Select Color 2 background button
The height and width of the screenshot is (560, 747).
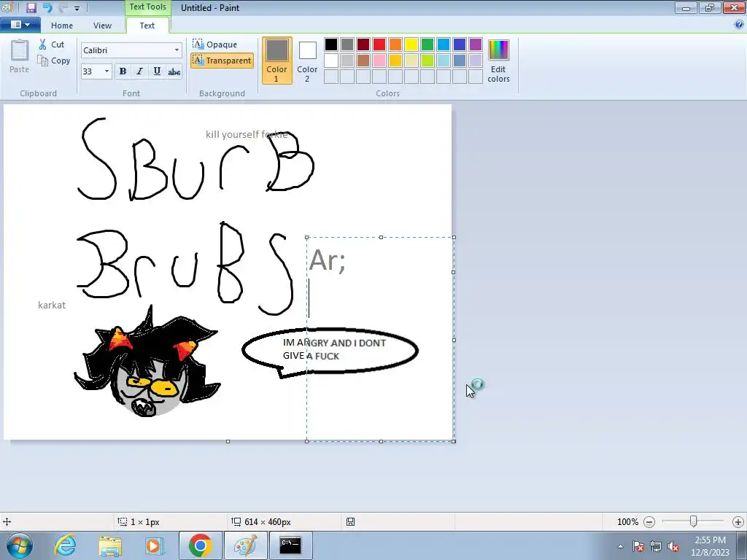[x=307, y=61]
